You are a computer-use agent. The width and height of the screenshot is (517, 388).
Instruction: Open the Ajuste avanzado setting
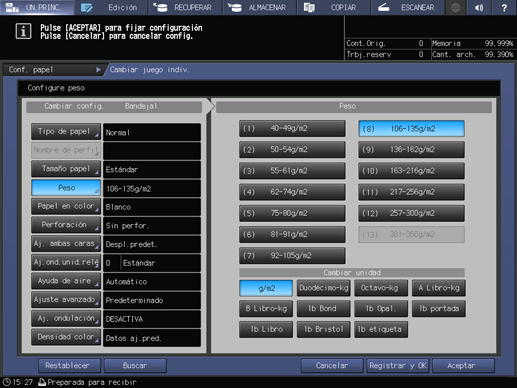(66, 300)
